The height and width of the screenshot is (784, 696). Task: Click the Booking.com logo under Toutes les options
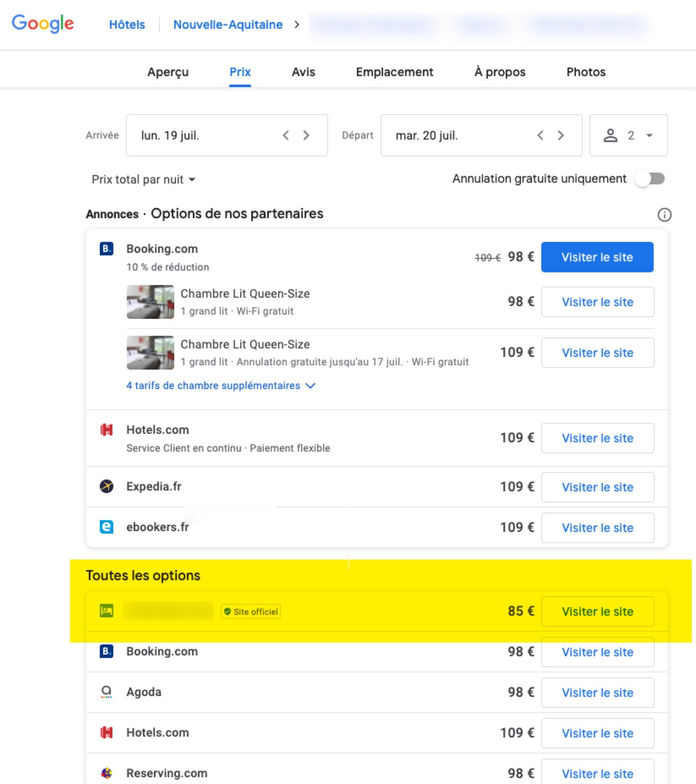tap(107, 651)
